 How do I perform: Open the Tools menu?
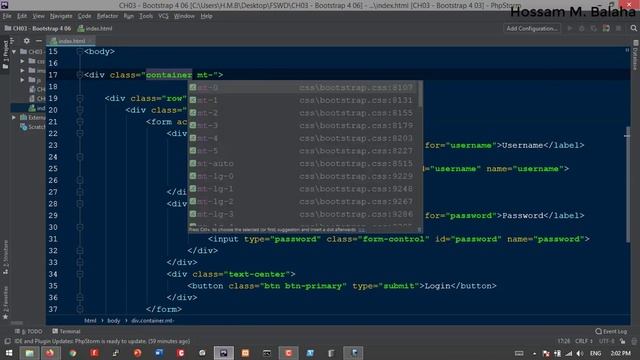[x=146, y=16]
